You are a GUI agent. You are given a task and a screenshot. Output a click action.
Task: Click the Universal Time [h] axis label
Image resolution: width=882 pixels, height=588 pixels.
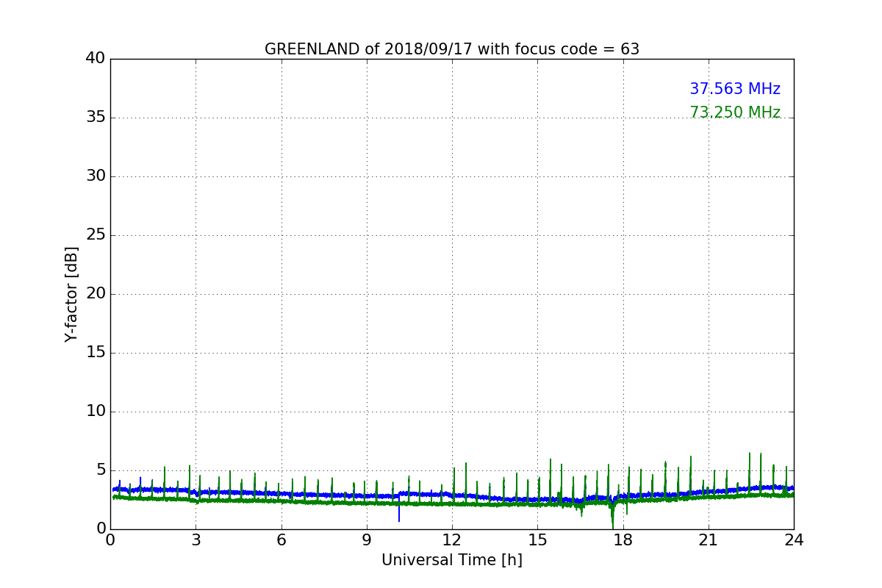452,560
